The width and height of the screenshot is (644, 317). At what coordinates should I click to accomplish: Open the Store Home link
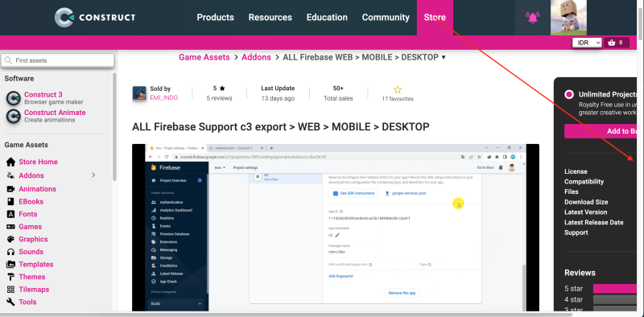(x=38, y=162)
